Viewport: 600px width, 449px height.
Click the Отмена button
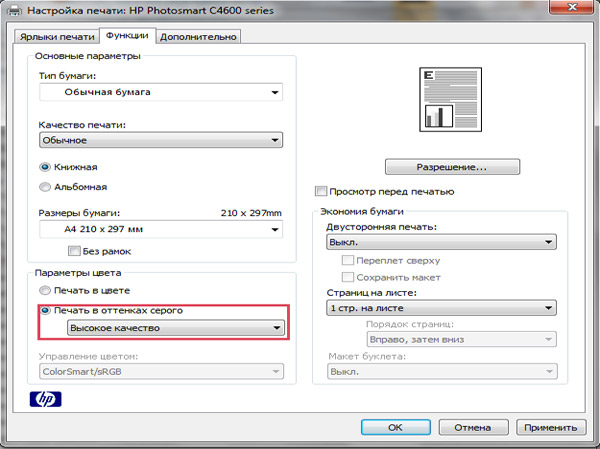[x=473, y=427]
